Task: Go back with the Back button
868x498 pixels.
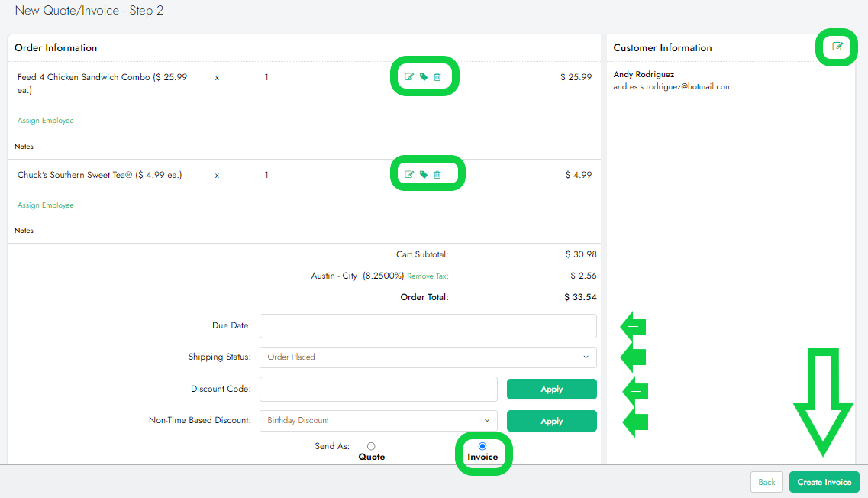Action: (x=766, y=482)
